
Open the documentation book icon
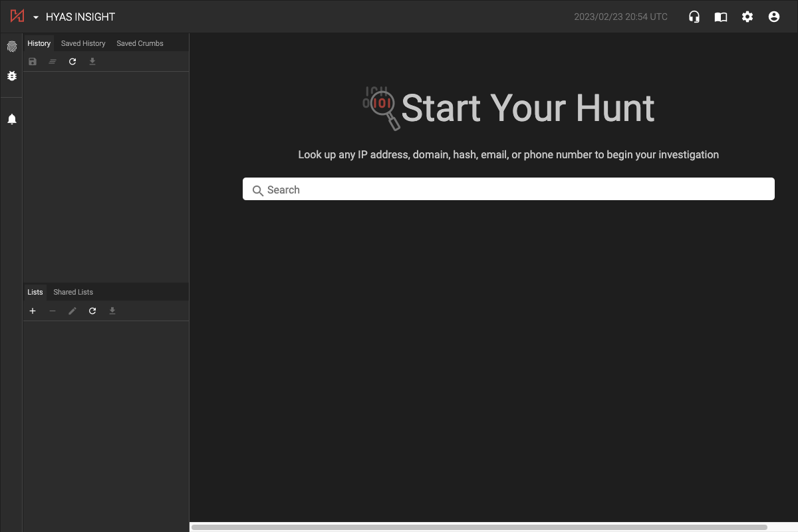click(x=721, y=17)
